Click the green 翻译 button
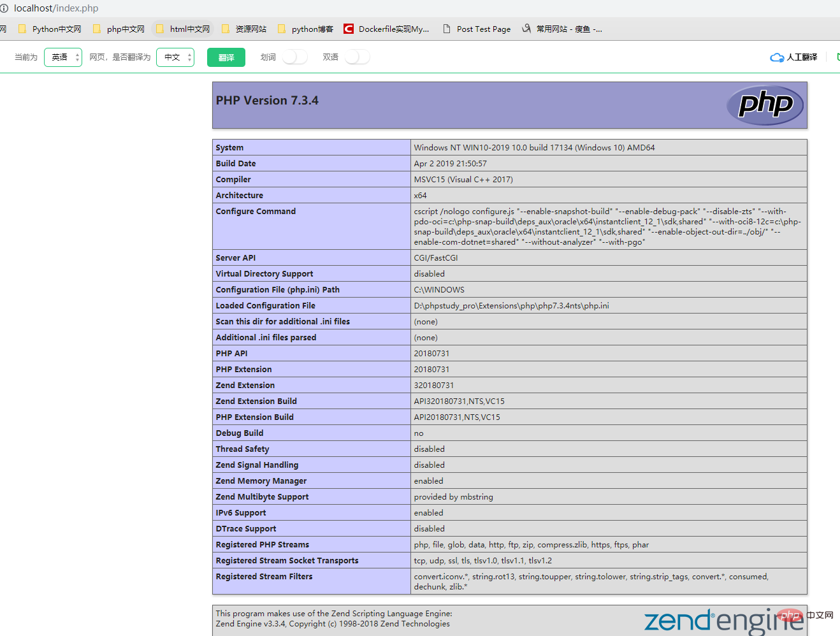 tap(226, 57)
